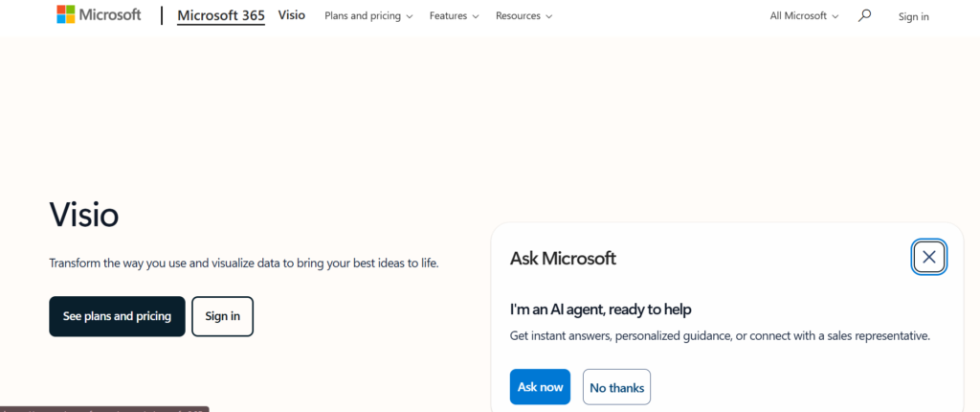Viewport: 980px width, 412px height.
Task: Click the "Get instant answers" description text
Action: point(720,336)
